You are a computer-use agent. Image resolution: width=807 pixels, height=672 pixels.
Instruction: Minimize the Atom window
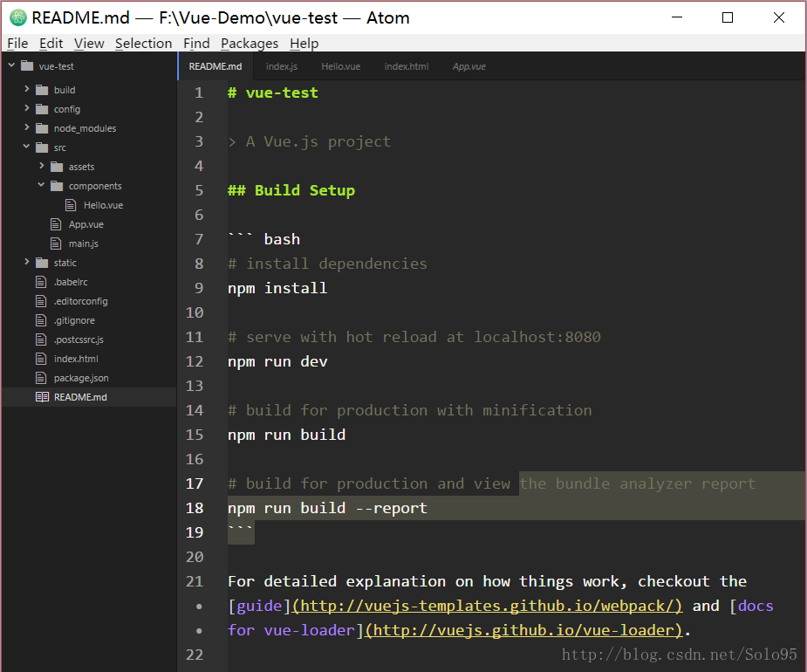(x=677, y=17)
